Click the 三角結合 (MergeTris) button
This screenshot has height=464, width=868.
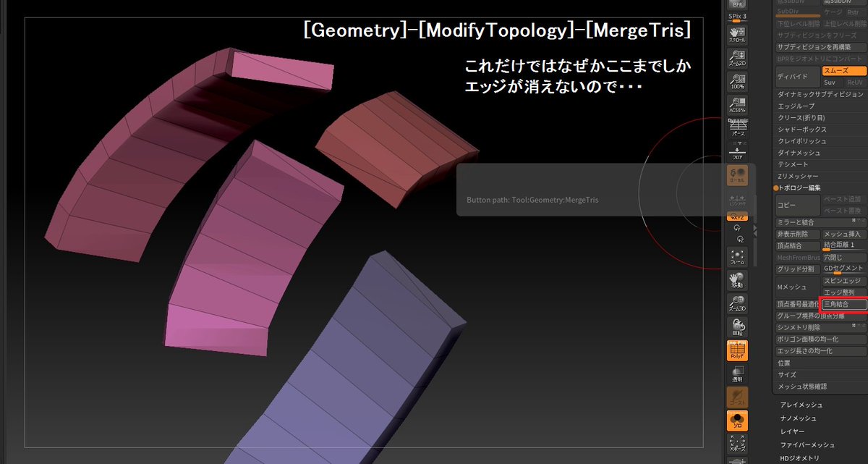coord(844,305)
